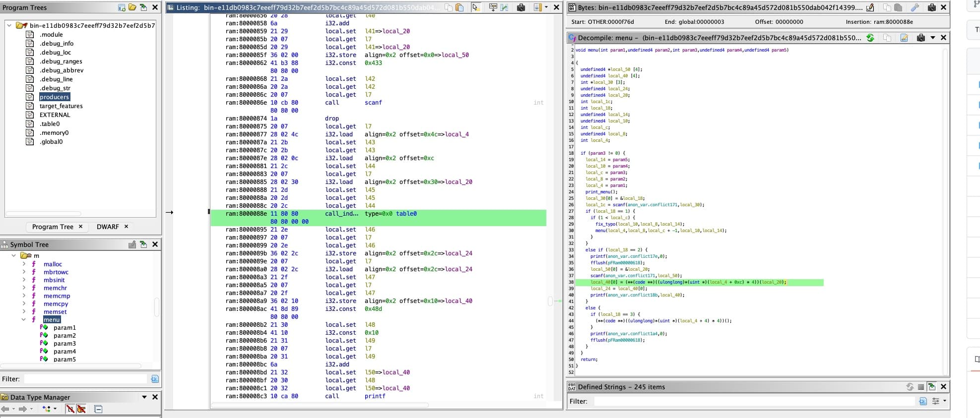Toggle the Listing mouse hover mode

[x=476, y=7]
